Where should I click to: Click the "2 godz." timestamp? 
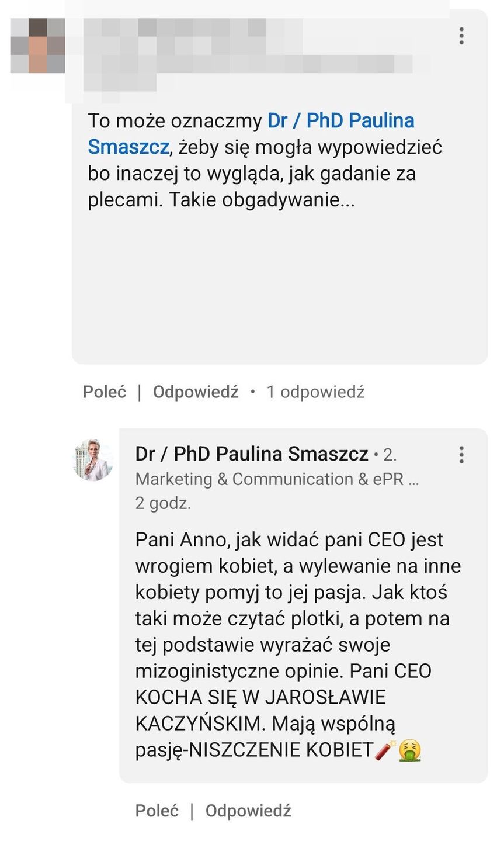163,503
